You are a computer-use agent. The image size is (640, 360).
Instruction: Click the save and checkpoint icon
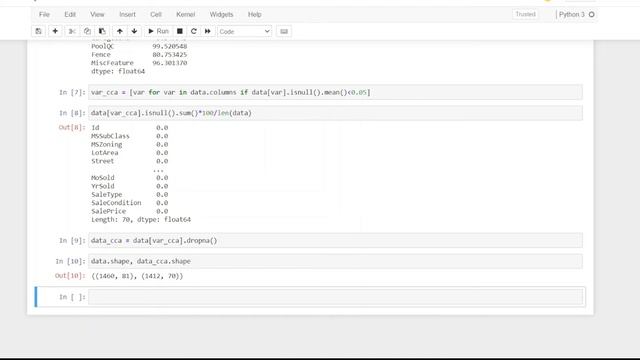click(38, 31)
